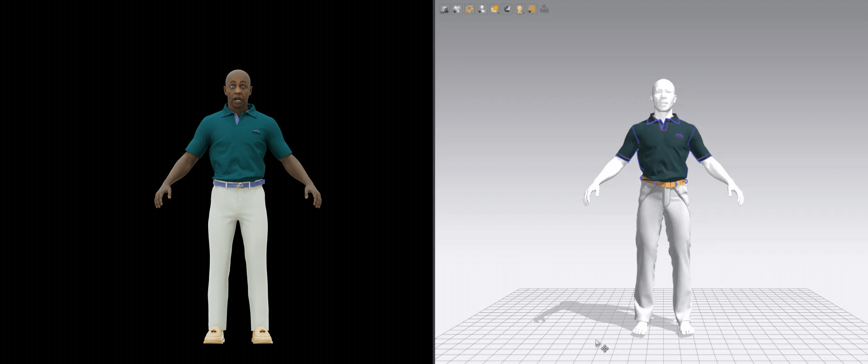868x364 pixels.
Task: Open the orange fabric swatch surface options
Action: (x=495, y=9)
